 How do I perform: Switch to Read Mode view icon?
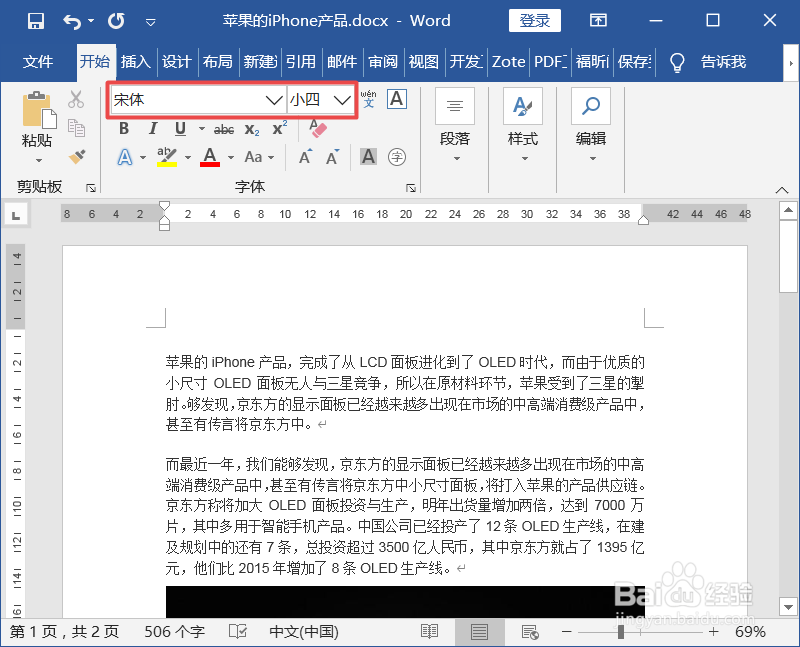(x=430, y=632)
